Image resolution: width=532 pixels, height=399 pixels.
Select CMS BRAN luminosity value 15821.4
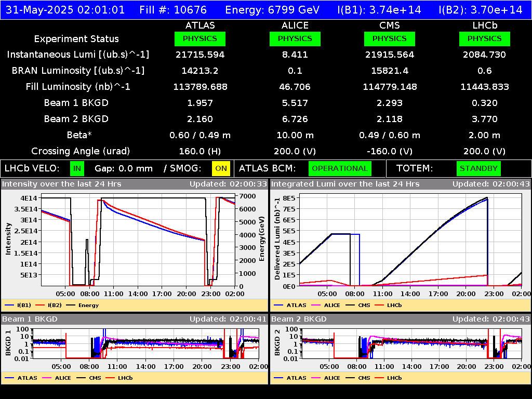pyautogui.click(x=390, y=71)
